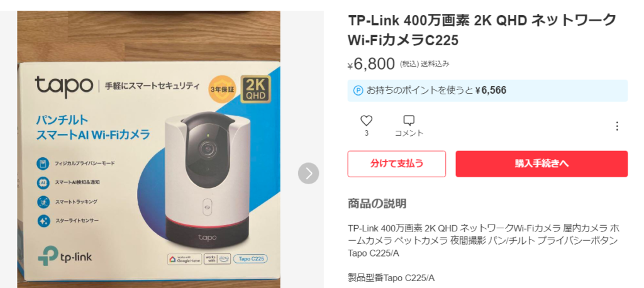The width and height of the screenshot is (644, 288).
Task: Click the TP-Link 400万画素 product title
Action: pyautogui.click(x=482, y=30)
